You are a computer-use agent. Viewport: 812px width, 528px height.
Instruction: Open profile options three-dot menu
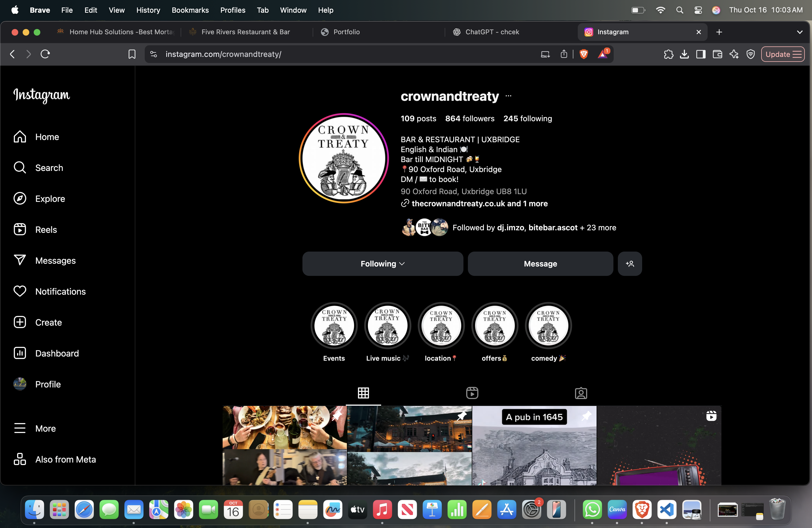point(508,96)
